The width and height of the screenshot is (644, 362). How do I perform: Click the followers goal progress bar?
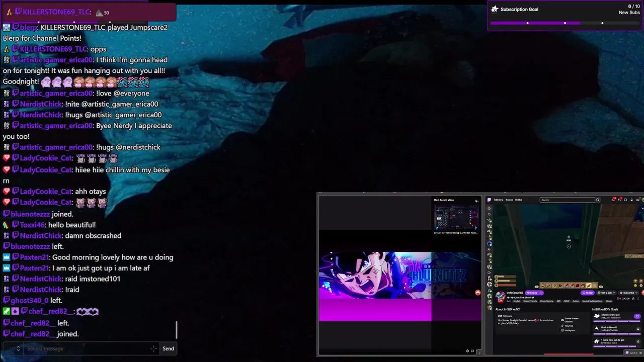click(x=616, y=321)
